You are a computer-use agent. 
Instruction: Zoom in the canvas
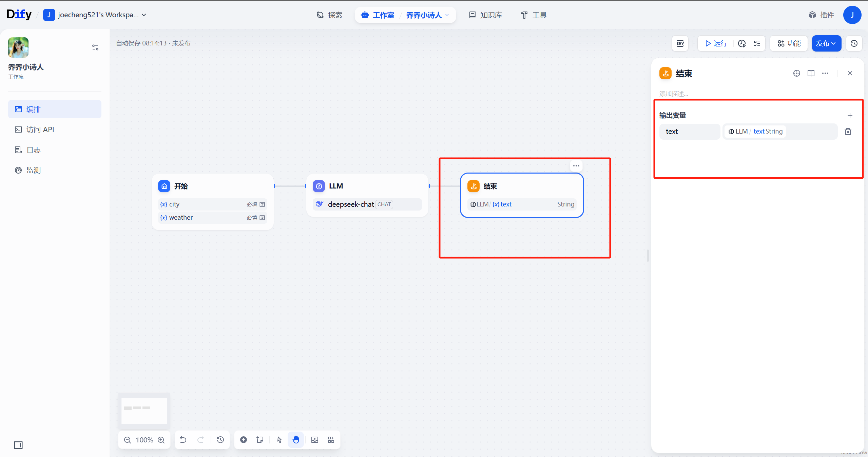[x=161, y=440]
